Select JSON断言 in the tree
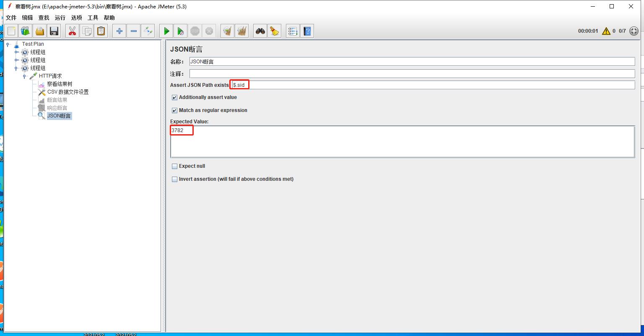 tap(59, 116)
